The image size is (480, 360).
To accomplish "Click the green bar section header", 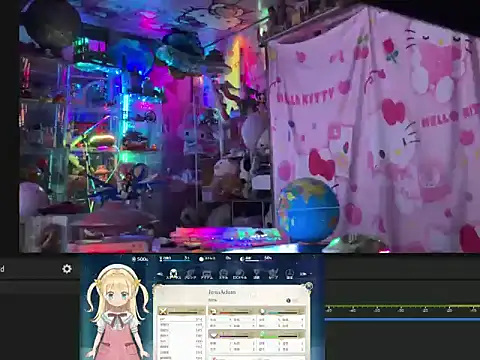I will click(281, 334).
